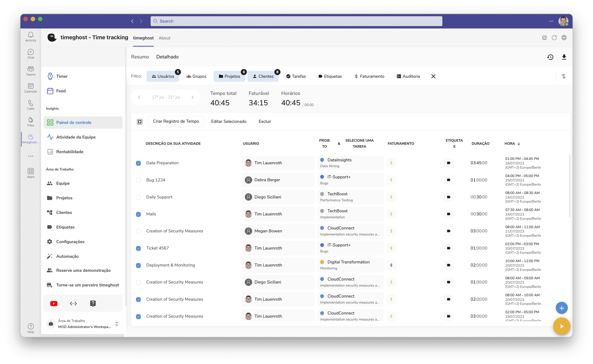Expand the workspace switcher arrows
Screen dimensions: 593x364
click(x=117, y=324)
